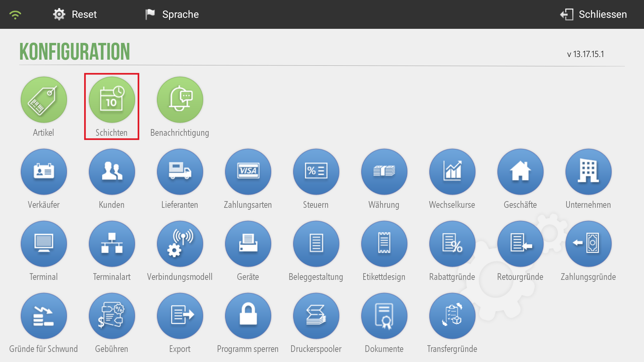Open the Sprache language menu
The width and height of the screenshot is (644, 362).
pos(172,14)
